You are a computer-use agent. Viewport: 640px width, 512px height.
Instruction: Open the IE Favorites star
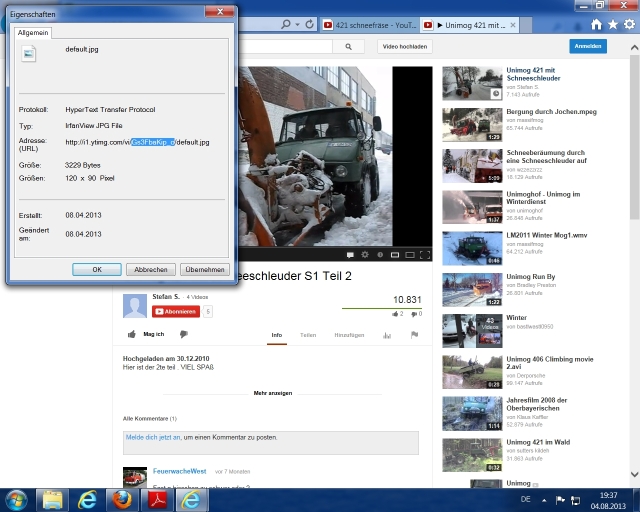(612, 24)
